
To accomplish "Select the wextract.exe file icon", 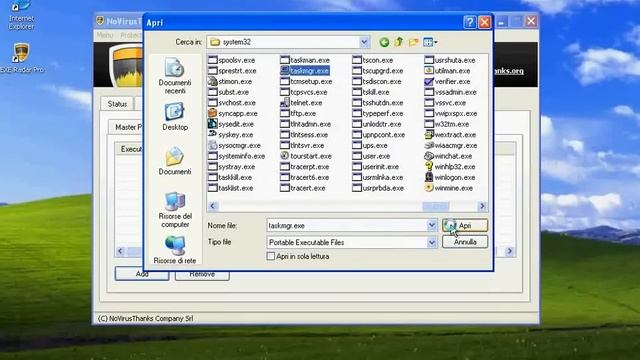I will [x=429, y=134].
